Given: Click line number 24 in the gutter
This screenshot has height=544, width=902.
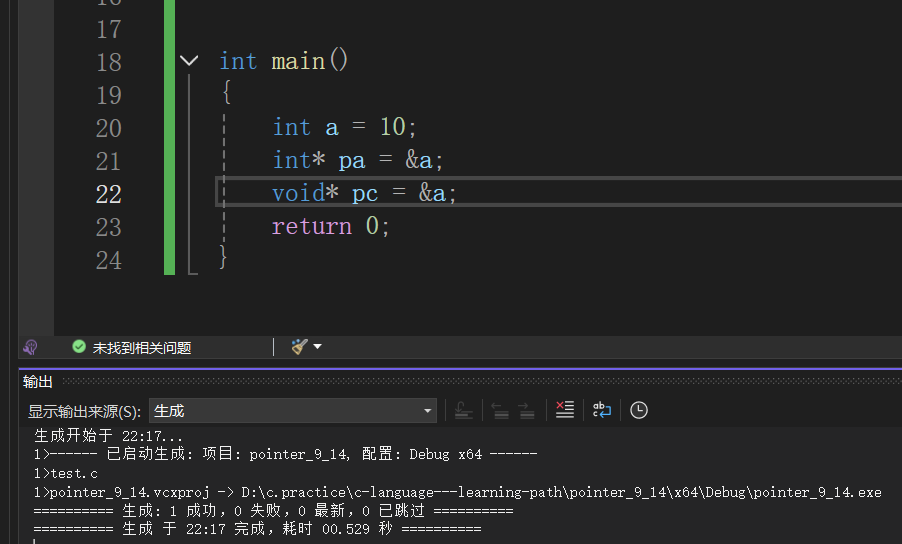Looking at the screenshot, I should 109,260.
